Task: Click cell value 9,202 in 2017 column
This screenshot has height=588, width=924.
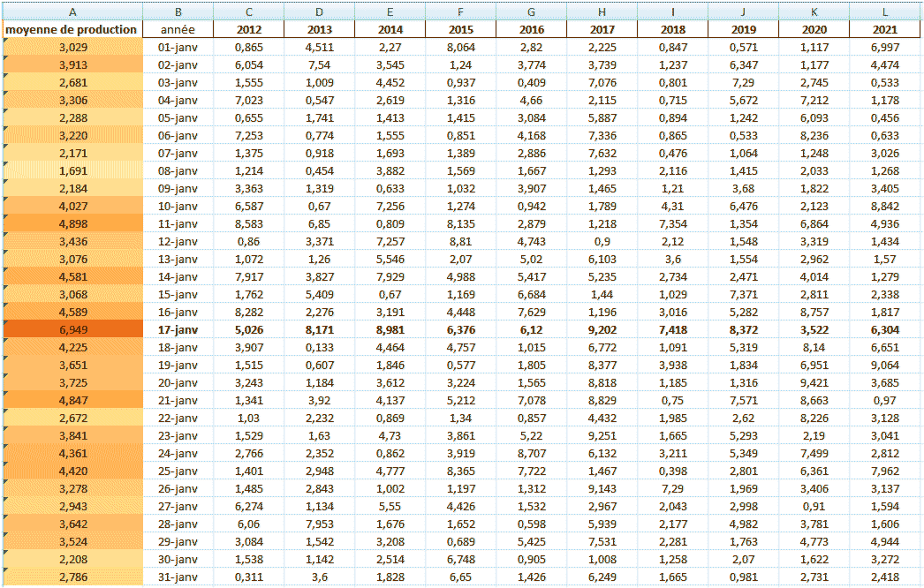Action: [x=602, y=330]
